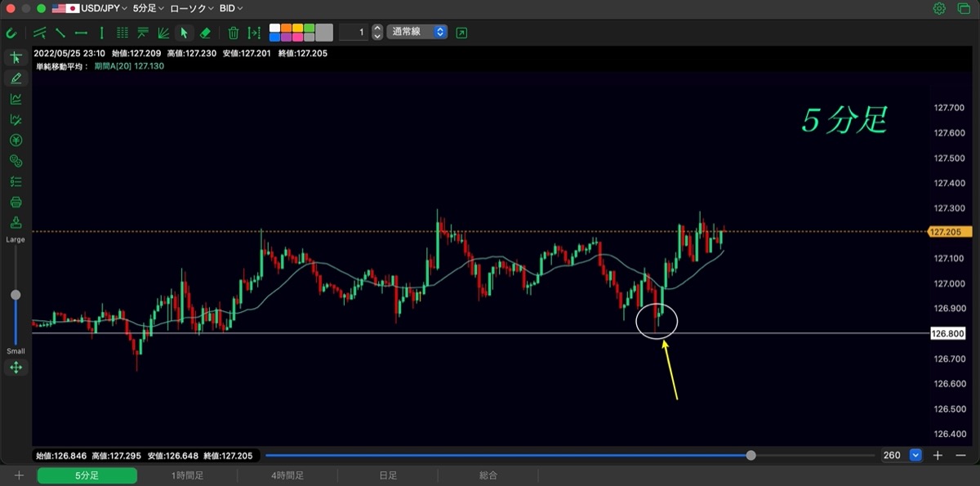Click the minus zoom button beside 260

click(960, 455)
